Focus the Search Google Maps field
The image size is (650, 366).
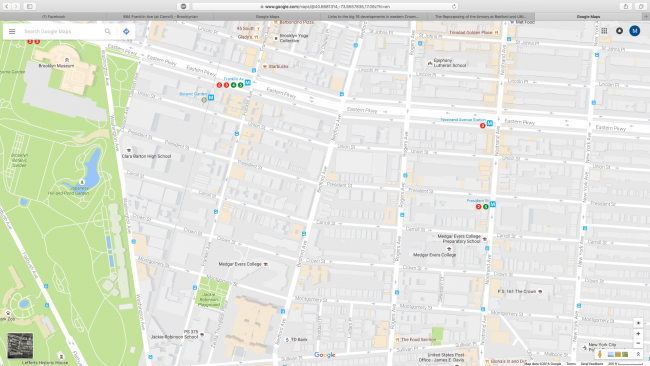point(62,32)
